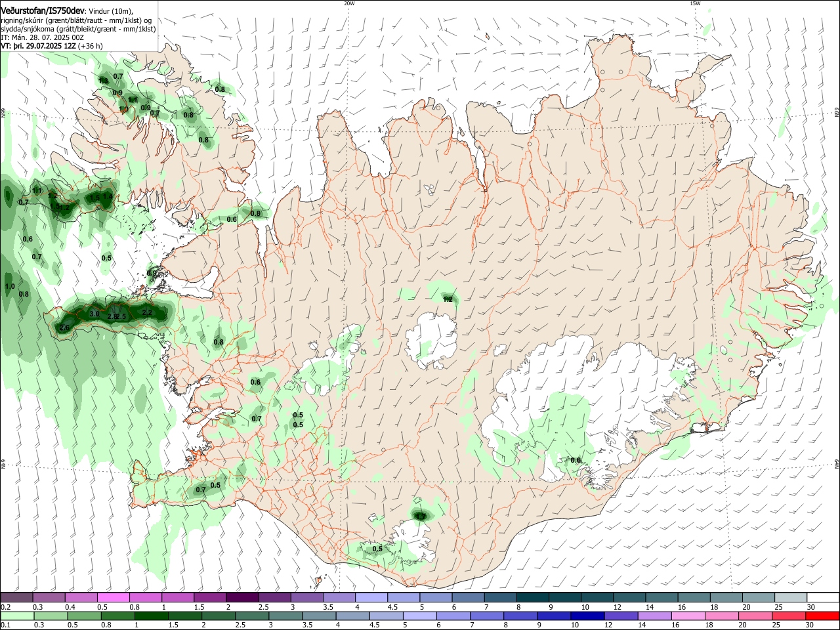Viewport: 840px width, 630px height.
Task: Click the 3.0 precipitation value on Snæfellsnes
Action: pos(94,314)
